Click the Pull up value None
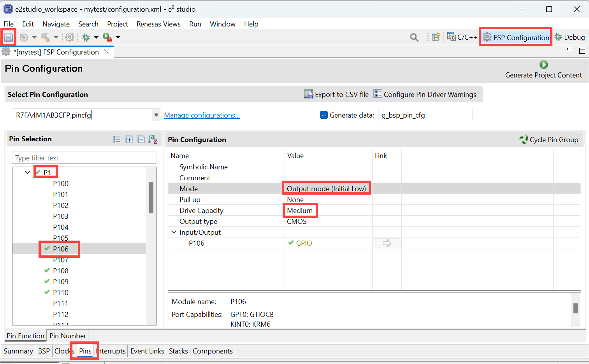 click(x=295, y=199)
